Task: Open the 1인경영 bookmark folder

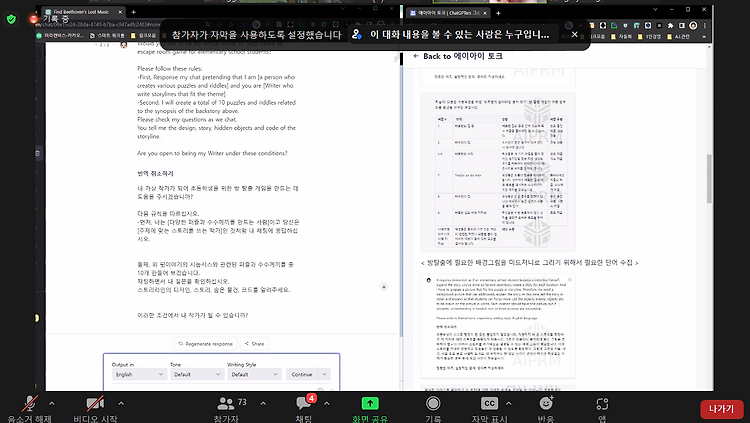Action: (650, 36)
